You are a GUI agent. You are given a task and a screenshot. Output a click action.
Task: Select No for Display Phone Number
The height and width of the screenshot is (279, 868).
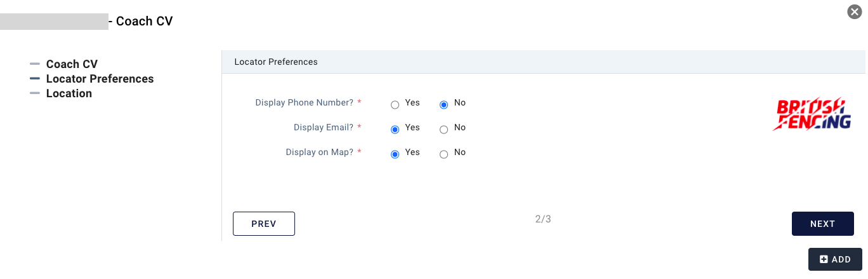[444, 104]
